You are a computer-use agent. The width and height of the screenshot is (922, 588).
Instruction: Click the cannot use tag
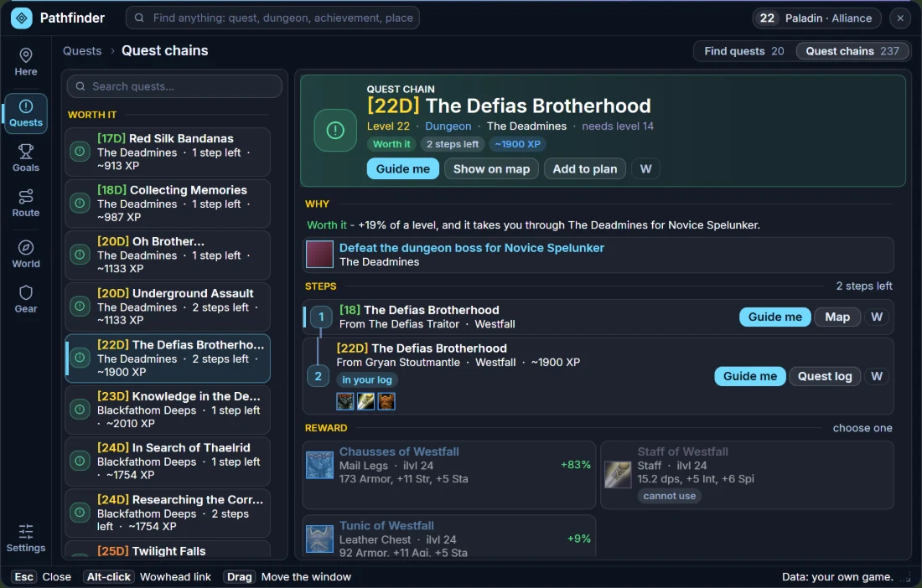point(669,496)
